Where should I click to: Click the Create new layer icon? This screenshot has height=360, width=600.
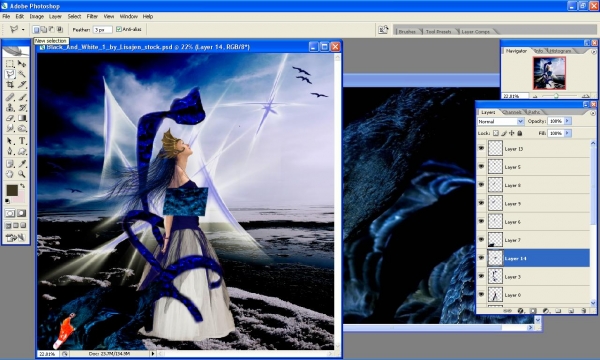click(571, 311)
